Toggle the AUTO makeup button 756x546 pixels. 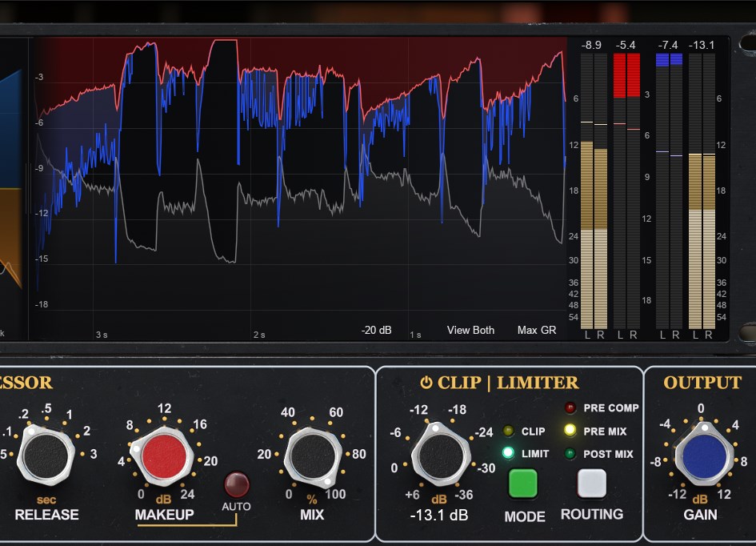[x=236, y=485]
